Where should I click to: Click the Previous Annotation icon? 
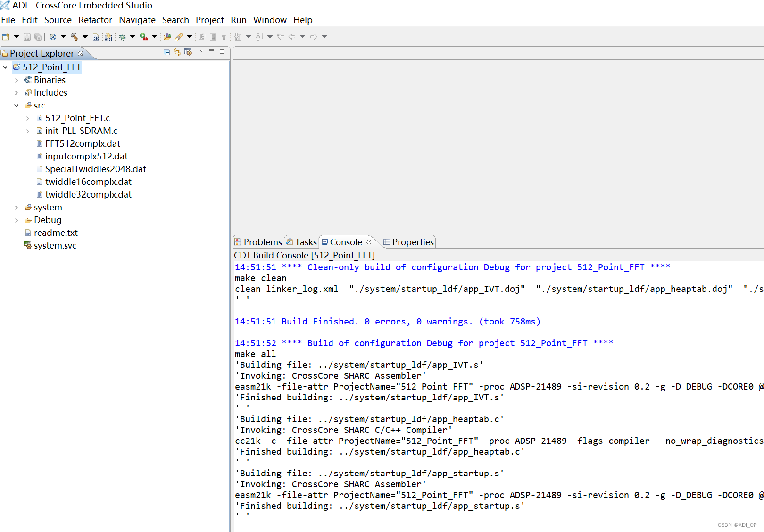pyautogui.click(x=259, y=37)
